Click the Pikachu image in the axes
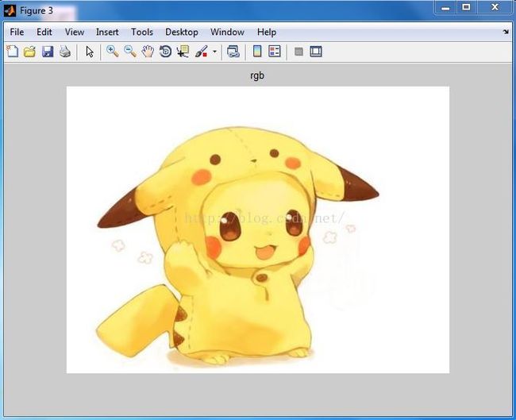The height and width of the screenshot is (420, 516). click(258, 229)
